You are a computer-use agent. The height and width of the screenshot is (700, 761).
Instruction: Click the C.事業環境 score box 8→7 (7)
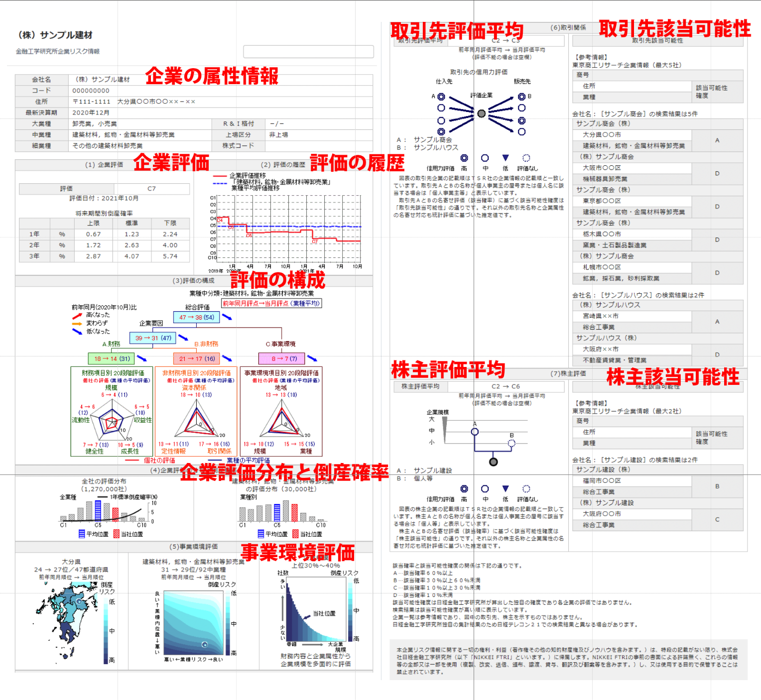tap(281, 358)
